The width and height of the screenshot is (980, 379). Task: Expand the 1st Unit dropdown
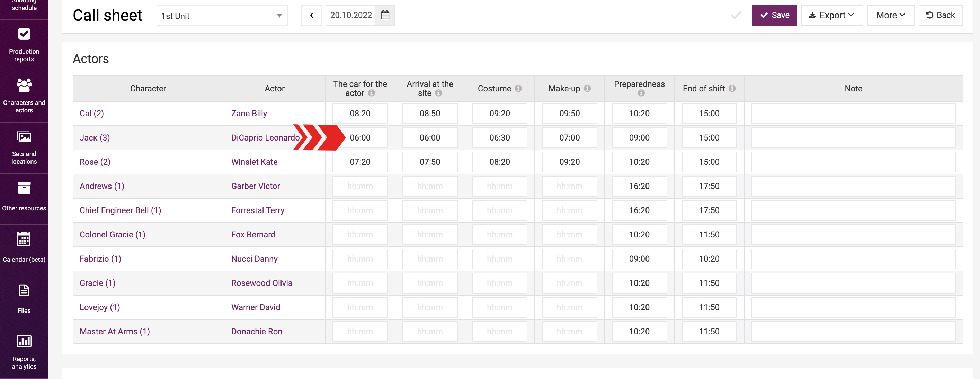point(222,16)
